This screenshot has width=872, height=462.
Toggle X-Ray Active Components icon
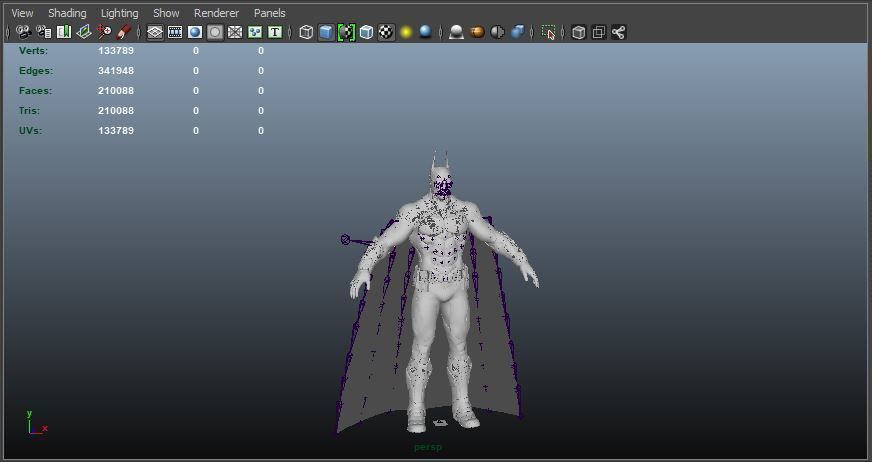pos(599,32)
